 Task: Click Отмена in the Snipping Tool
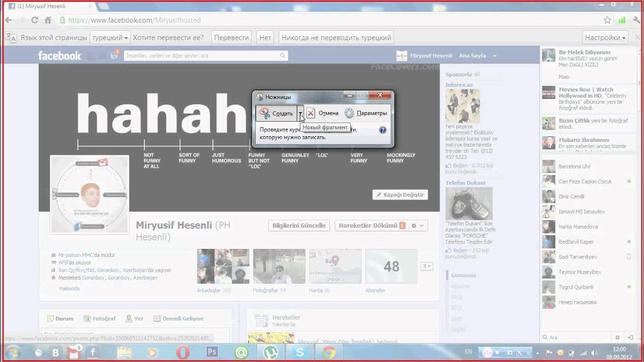(x=323, y=113)
